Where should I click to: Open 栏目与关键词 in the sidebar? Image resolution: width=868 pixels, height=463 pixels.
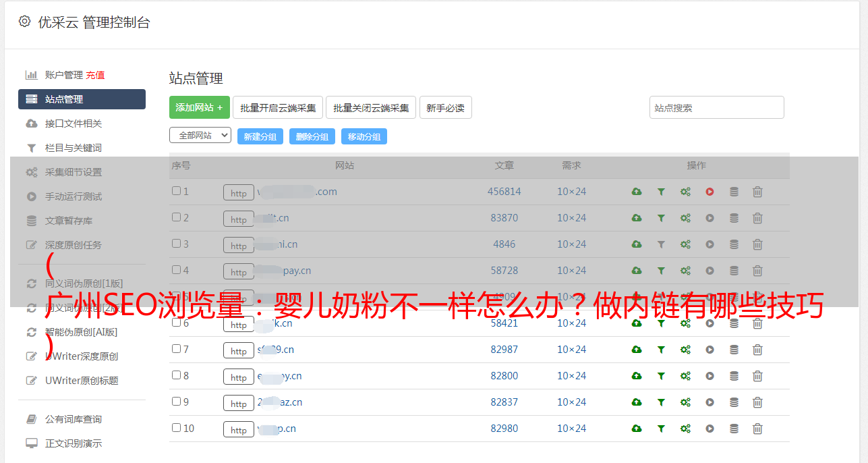click(74, 148)
